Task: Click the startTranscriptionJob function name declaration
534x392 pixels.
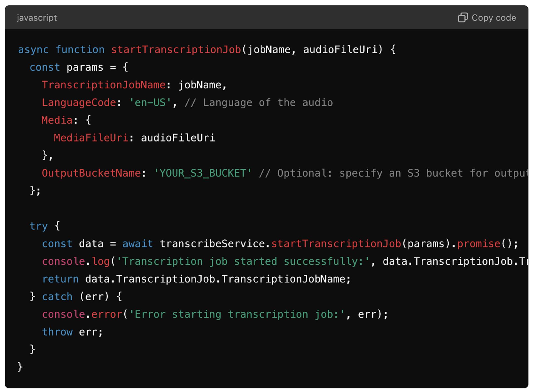Action: [x=176, y=50]
